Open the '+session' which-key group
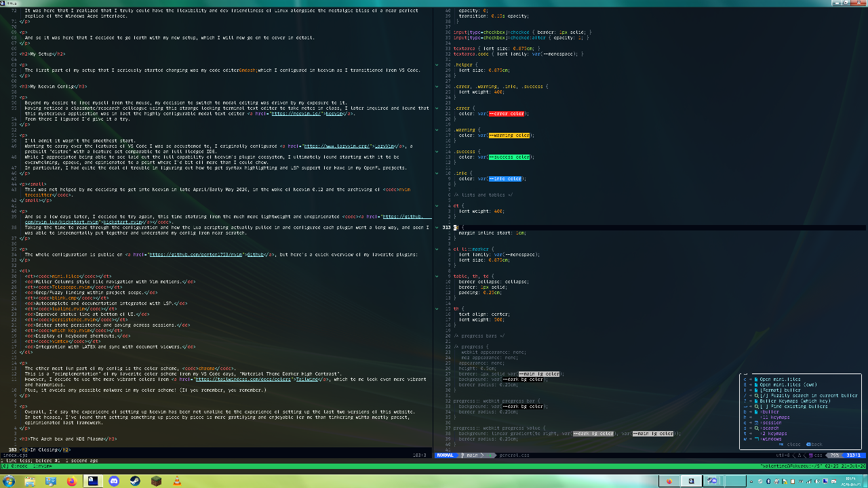 (771, 423)
